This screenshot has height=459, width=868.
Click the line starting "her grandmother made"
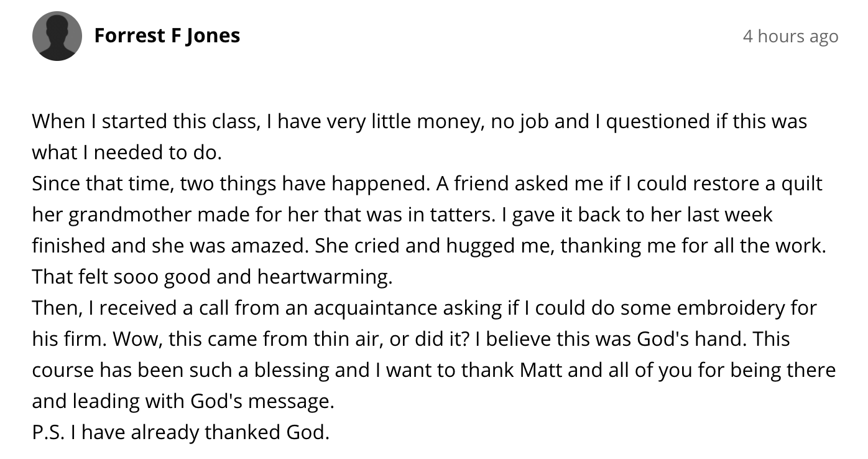pos(402,215)
